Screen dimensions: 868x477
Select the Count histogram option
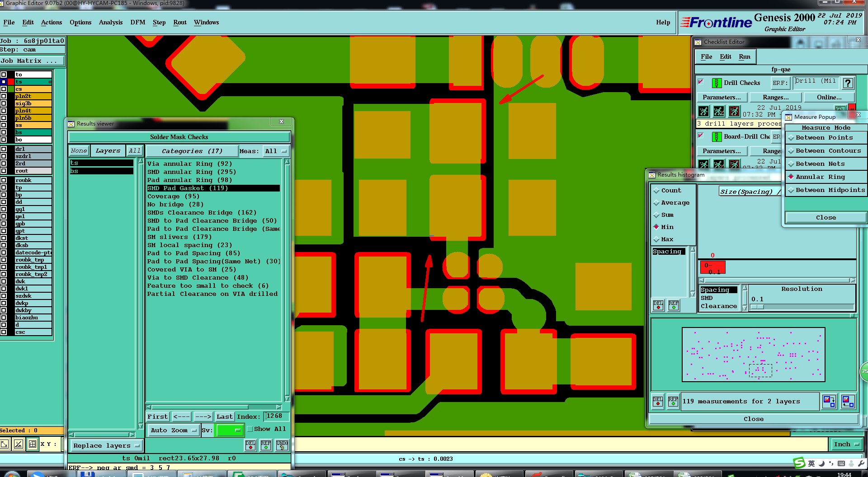667,191
